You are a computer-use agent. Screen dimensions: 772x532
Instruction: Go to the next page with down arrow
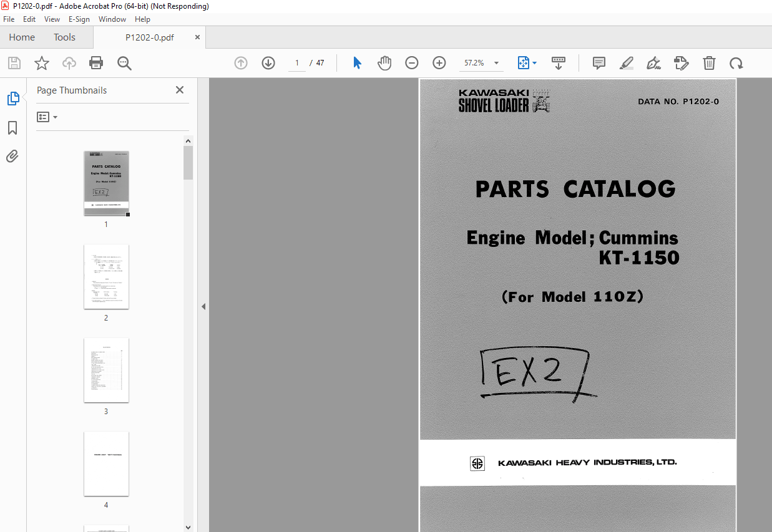point(268,63)
